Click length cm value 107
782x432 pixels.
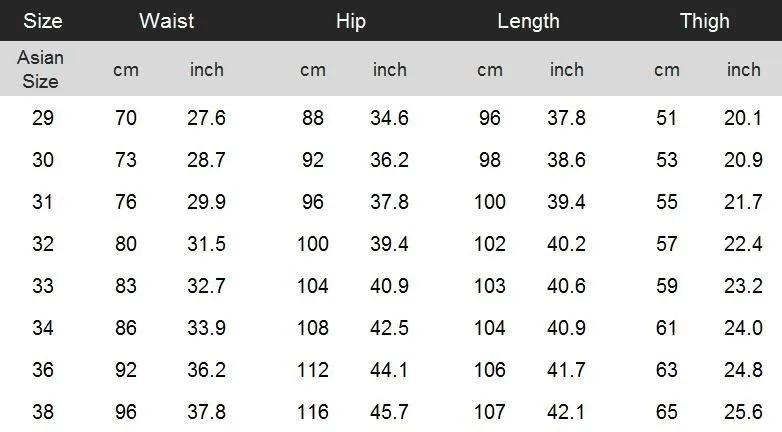(490, 412)
